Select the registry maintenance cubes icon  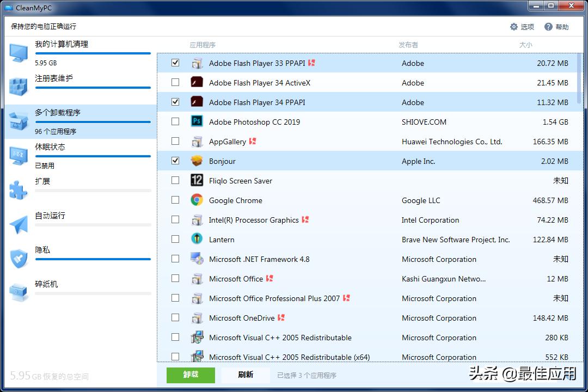19,87
